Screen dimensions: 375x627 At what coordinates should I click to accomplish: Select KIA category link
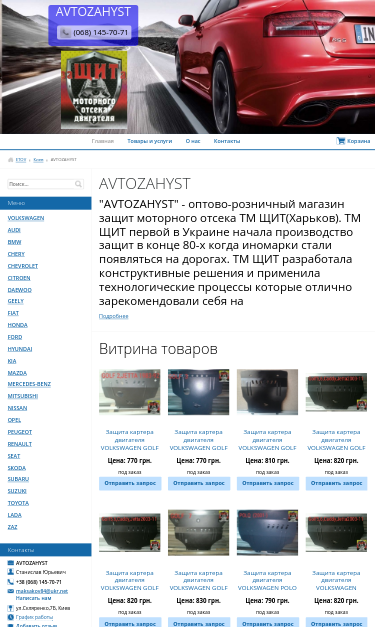12,361
